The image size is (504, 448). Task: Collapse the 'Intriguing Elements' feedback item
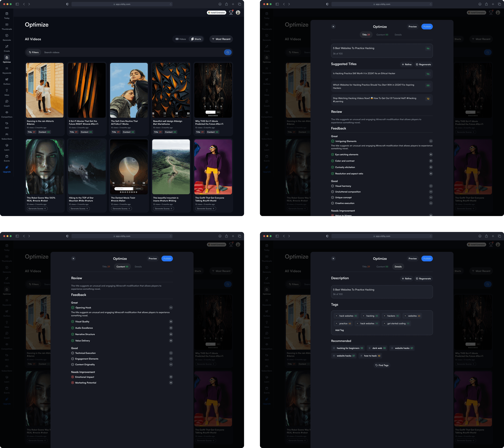click(431, 141)
